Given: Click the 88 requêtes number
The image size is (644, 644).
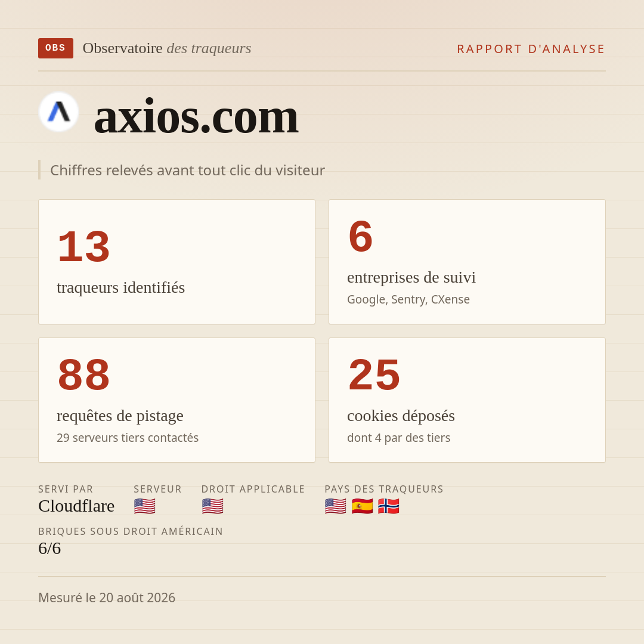Looking at the screenshot, I should click(84, 375).
